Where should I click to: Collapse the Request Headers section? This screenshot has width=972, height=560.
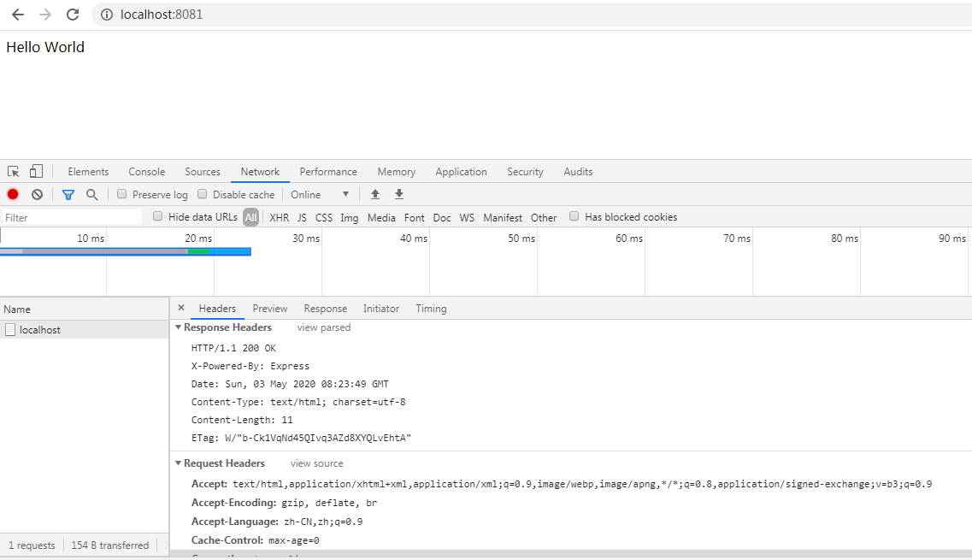coord(179,463)
